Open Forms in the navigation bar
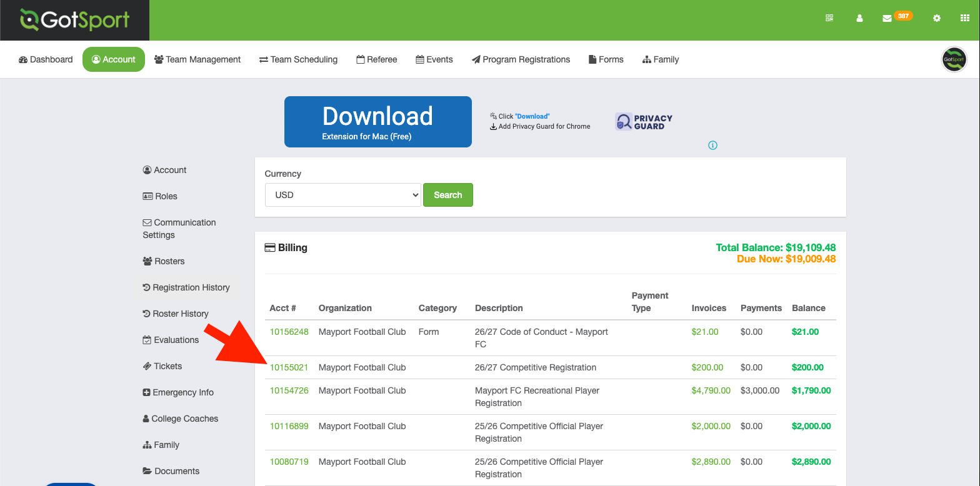The image size is (980, 486). pyautogui.click(x=606, y=59)
